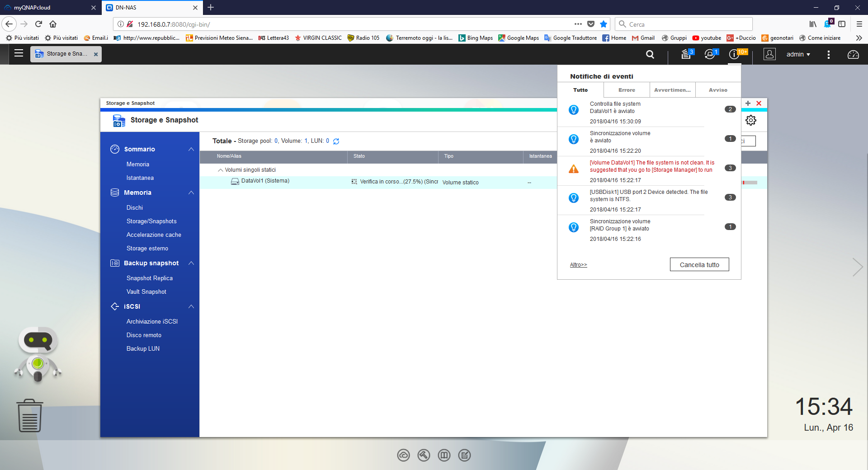The height and width of the screenshot is (470, 868).
Task: Collapse the Backup snapshot sidebar section
Action: pyautogui.click(x=191, y=263)
